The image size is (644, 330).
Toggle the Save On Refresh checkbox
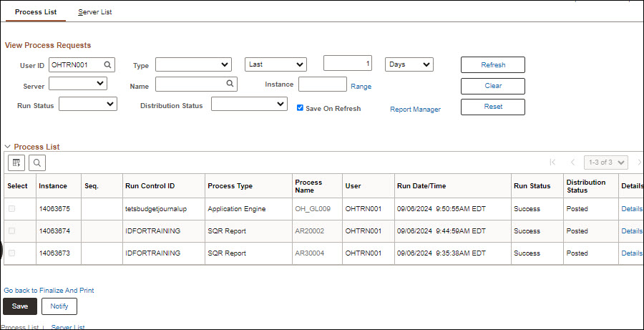(301, 108)
